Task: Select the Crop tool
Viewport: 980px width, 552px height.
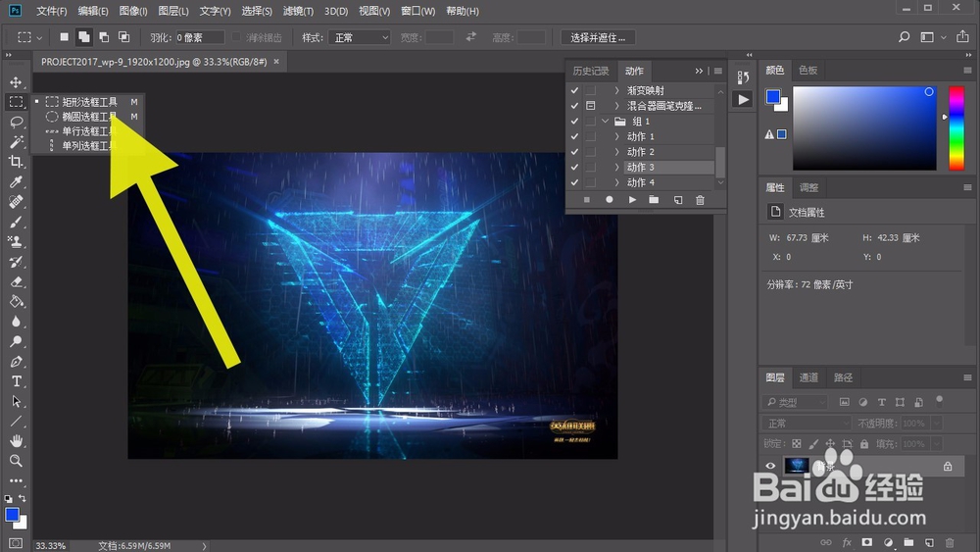Action: (x=17, y=162)
